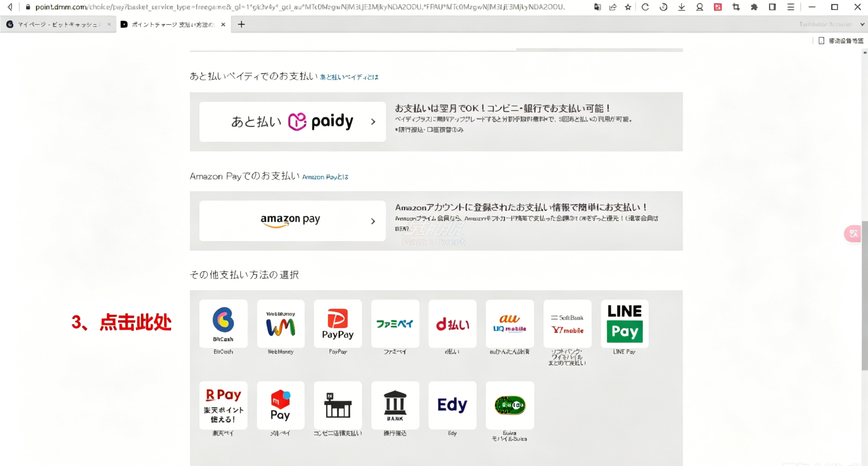
Task: Click the user profile icon in toolbar
Action: click(x=699, y=7)
